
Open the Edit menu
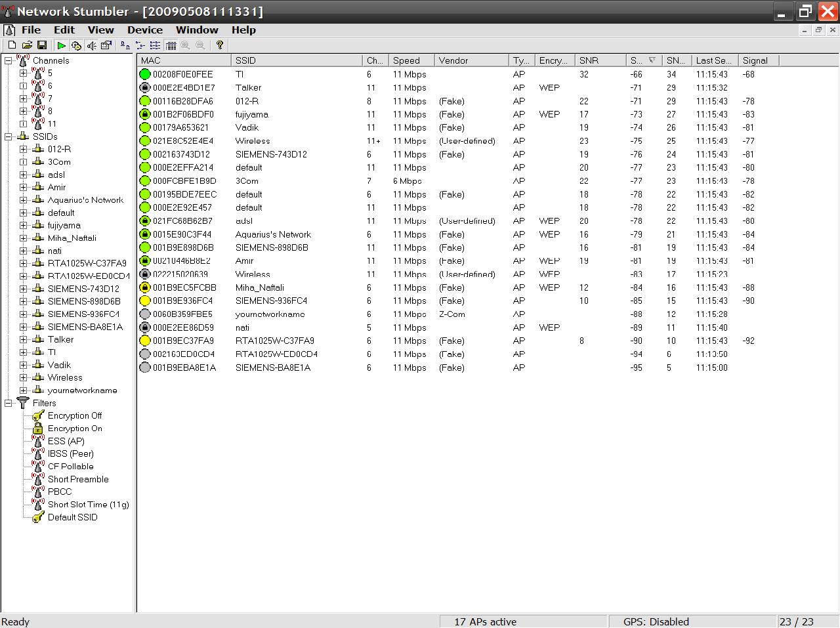[x=64, y=30]
